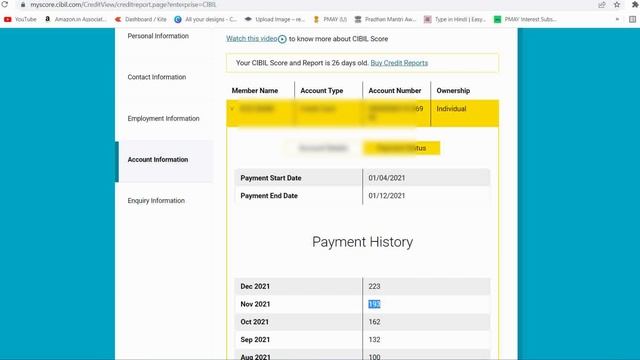Go to Contact Information section

(157, 77)
